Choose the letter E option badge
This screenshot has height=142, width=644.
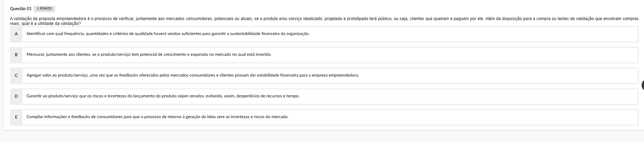coord(16,117)
